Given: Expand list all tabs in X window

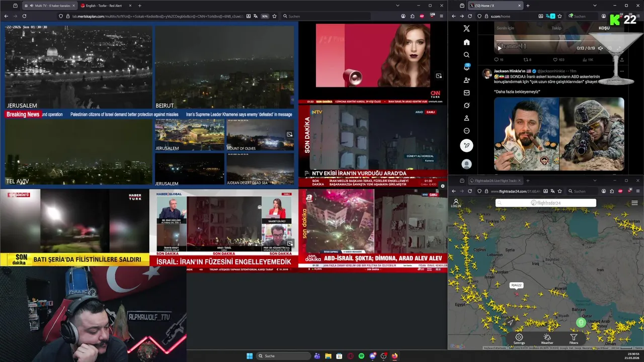Looking at the screenshot, I should click(x=595, y=6).
